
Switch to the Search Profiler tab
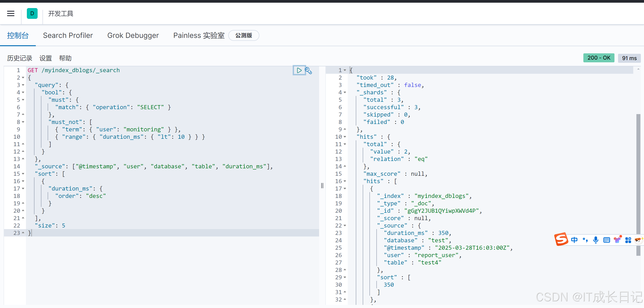coord(68,36)
